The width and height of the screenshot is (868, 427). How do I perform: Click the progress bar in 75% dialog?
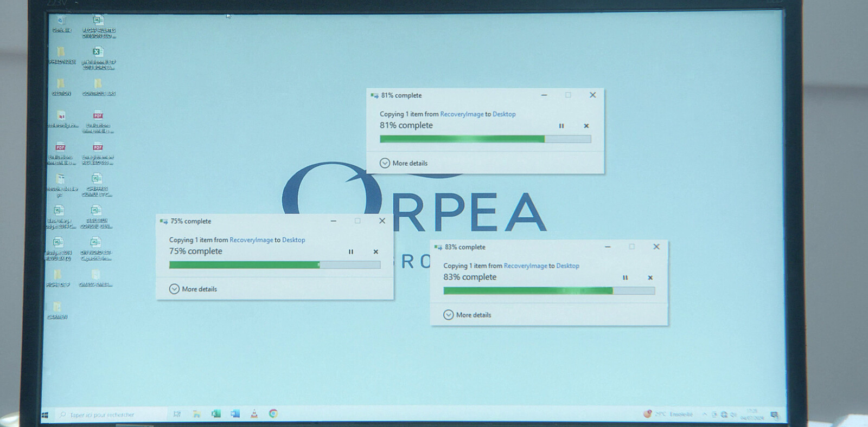tap(275, 265)
